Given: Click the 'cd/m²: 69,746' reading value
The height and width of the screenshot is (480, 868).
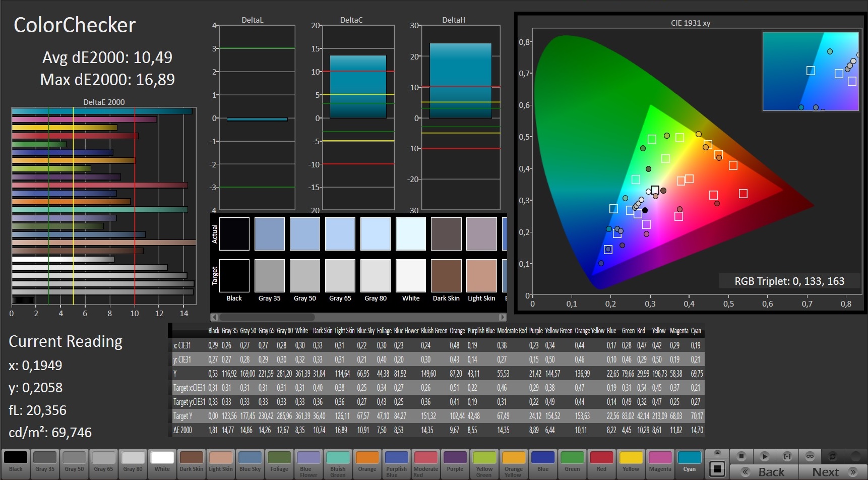Looking at the screenshot, I should (x=50, y=433).
